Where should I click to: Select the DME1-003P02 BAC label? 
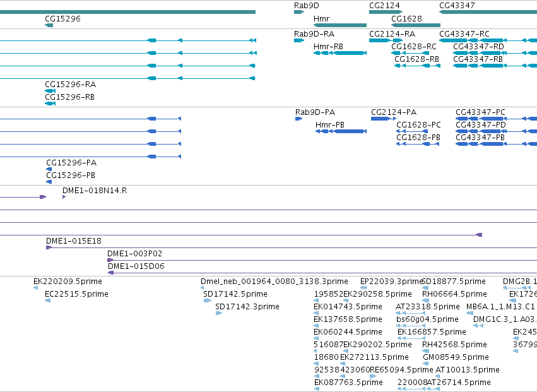tap(134, 254)
